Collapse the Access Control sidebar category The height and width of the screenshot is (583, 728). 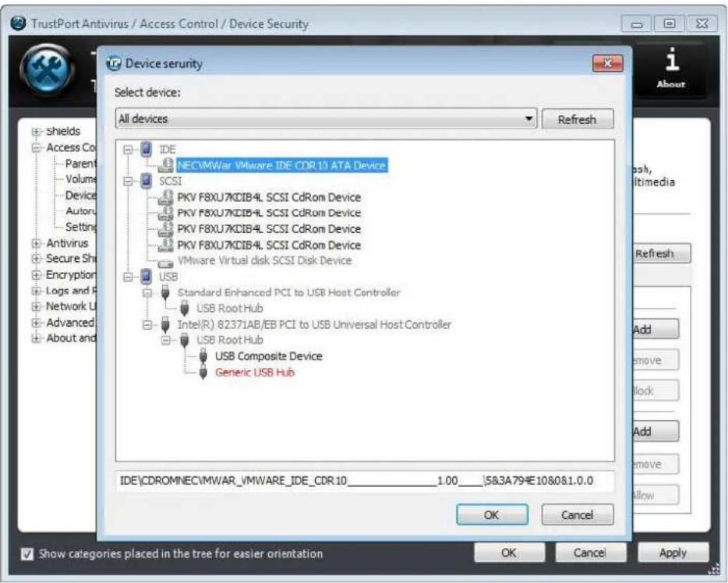point(36,147)
